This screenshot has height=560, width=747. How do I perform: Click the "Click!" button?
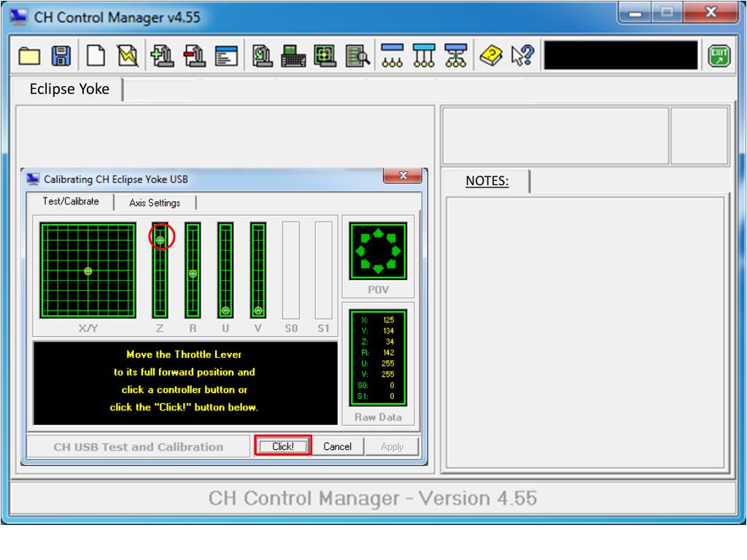tap(283, 446)
